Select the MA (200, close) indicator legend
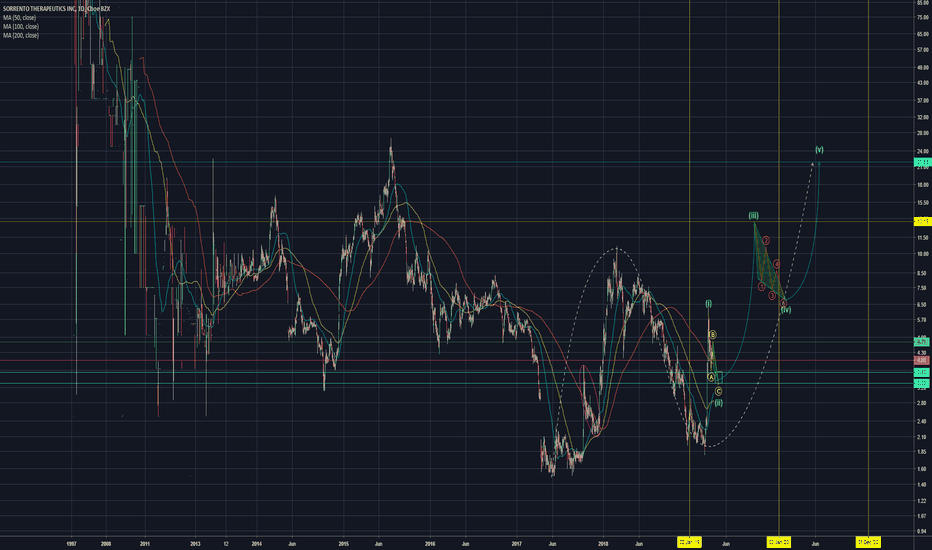 pos(21,36)
